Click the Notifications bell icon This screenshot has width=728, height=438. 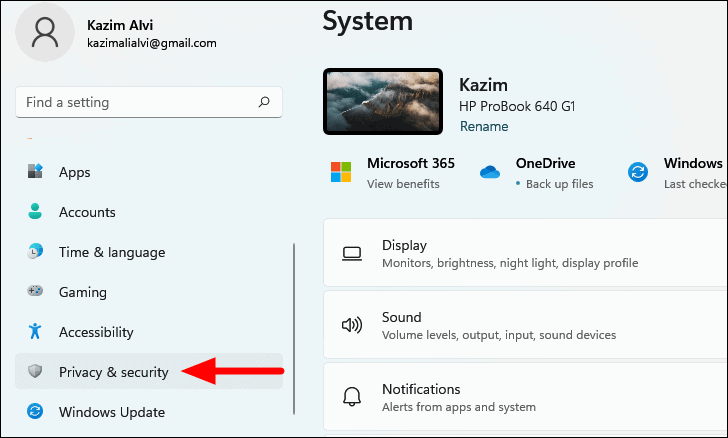[x=352, y=397]
